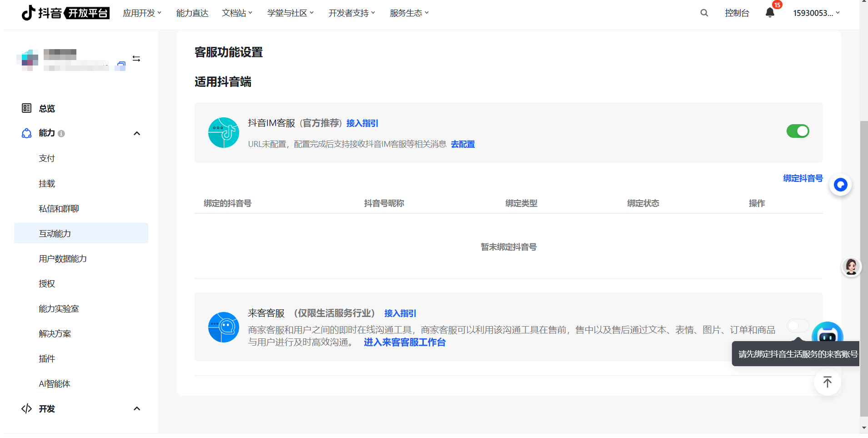
Task: Click the 去配置 link
Action: tap(462, 144)
